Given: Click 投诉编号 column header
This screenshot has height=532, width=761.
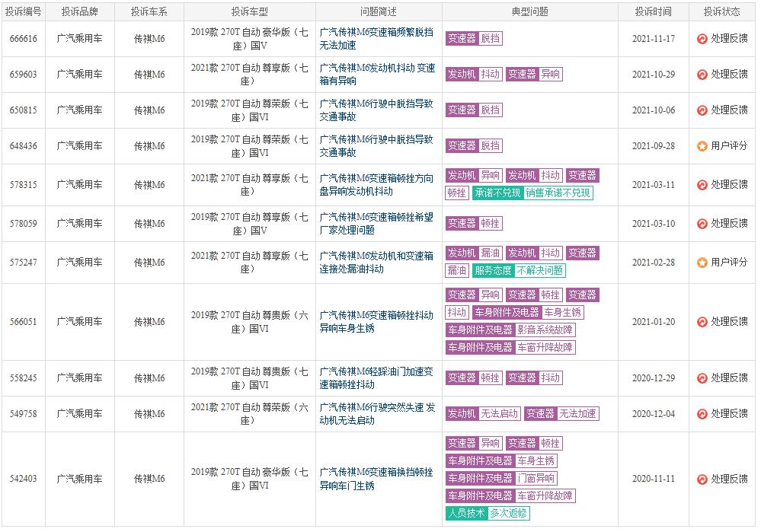Looking at the screenshot, I should (x=24, y=12).
